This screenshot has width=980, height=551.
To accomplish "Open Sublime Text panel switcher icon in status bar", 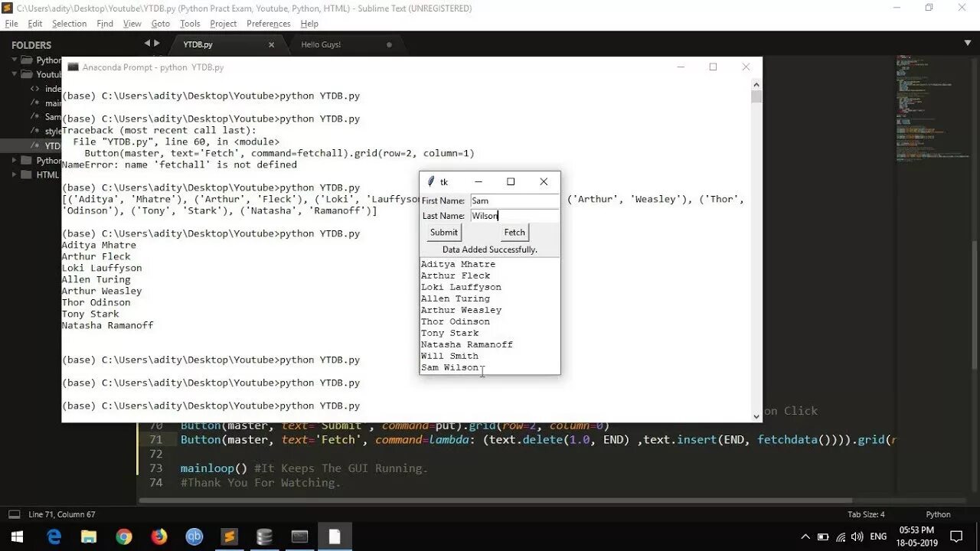I will point(14,514).
